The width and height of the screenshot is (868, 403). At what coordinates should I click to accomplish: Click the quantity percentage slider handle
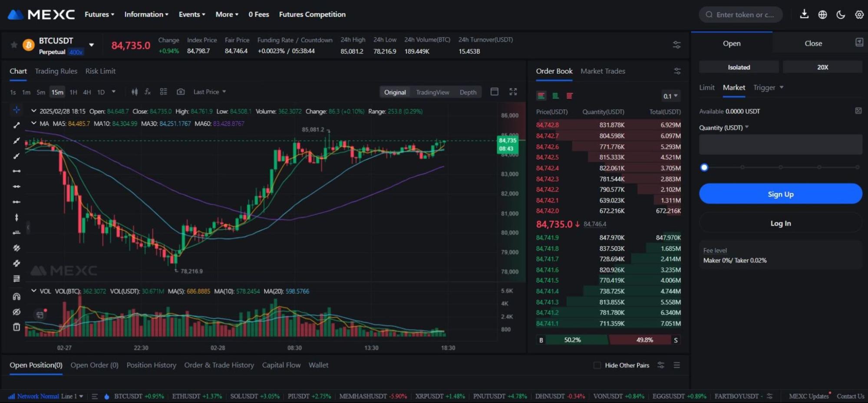704,167
